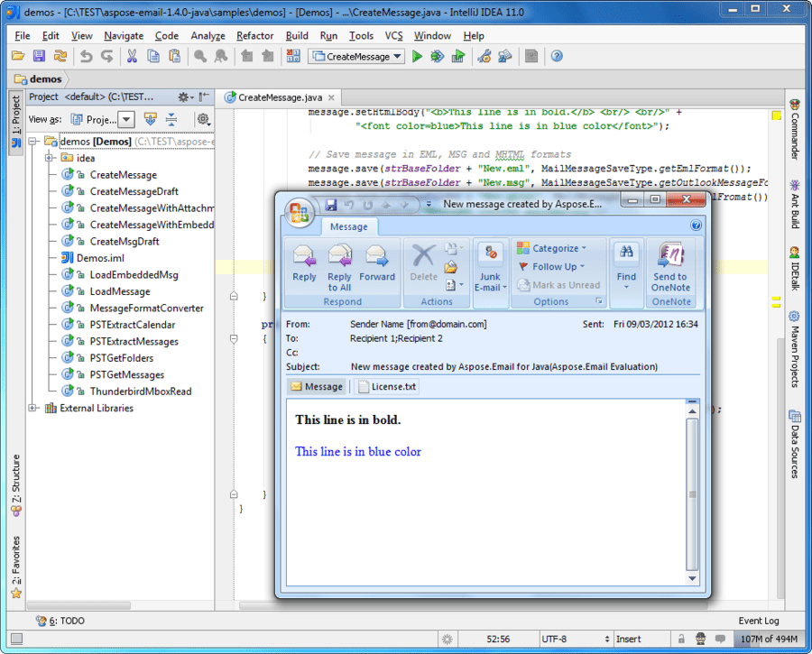Start Debug with the bug icon

tap(437, 56)
